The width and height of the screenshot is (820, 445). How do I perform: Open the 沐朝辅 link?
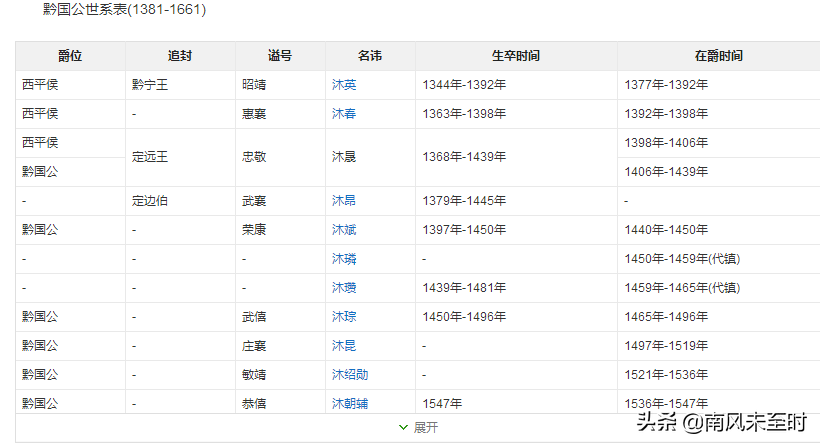[350, 404]
